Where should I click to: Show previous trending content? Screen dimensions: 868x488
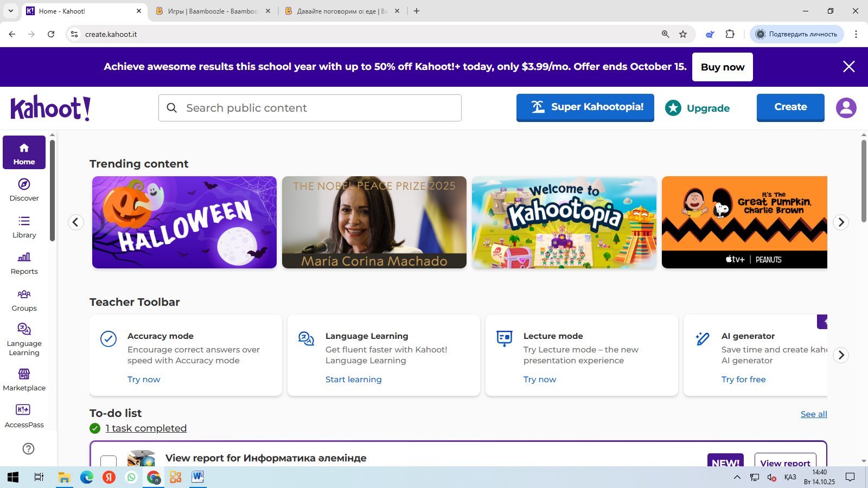[x=76, y=222]
